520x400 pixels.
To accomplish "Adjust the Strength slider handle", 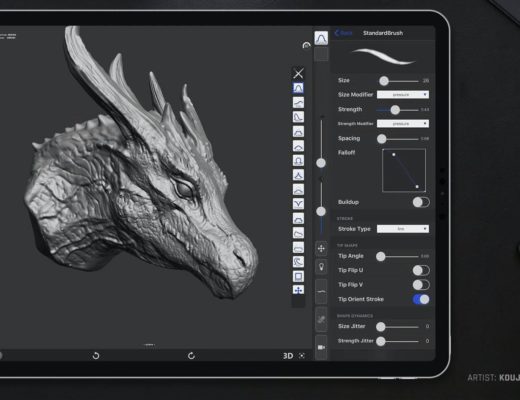I will coord(395,110).
